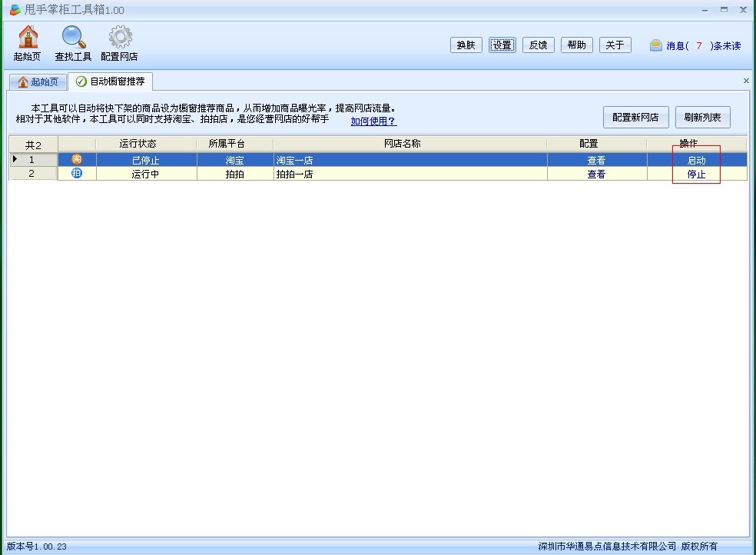Close the 甩手掌柜工具箱 window

(743, 10)
